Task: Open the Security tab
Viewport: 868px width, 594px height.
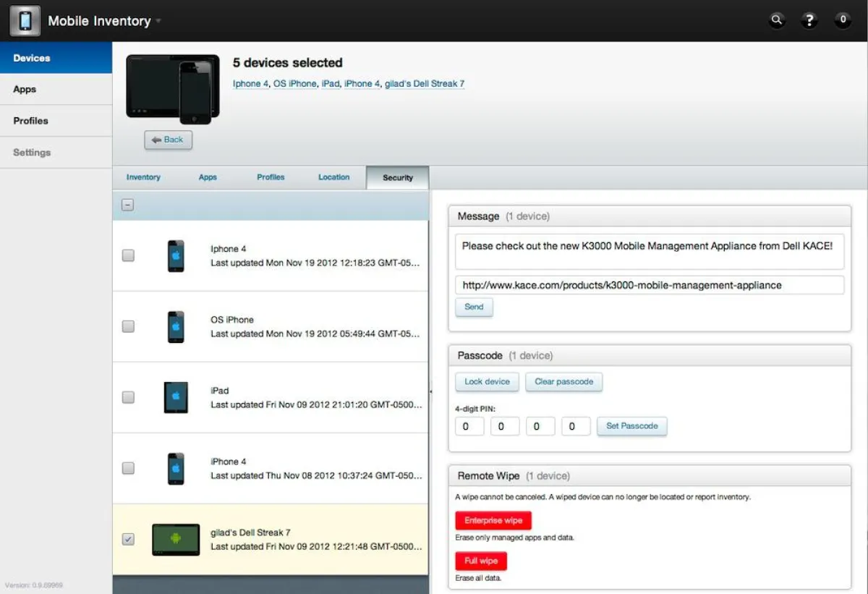Action: 397,177
